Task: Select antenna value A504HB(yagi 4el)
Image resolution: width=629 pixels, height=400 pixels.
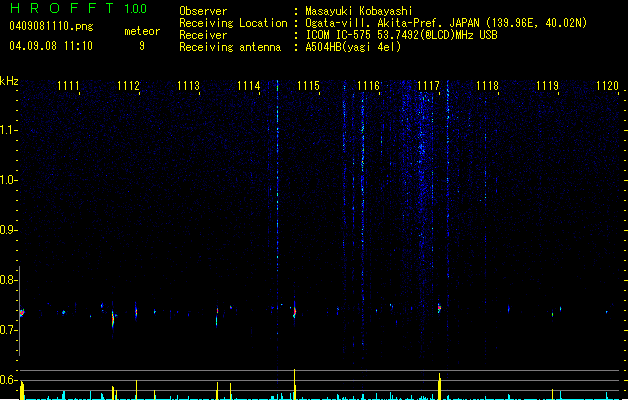Action: click(x=353, y=47)
